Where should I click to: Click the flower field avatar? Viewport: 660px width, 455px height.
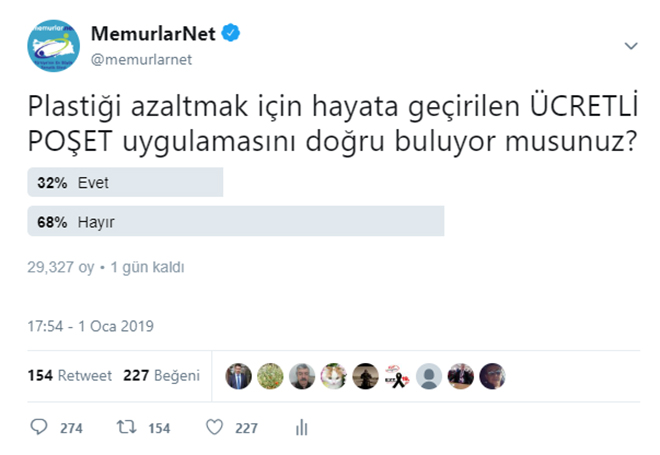coord(270,376)
